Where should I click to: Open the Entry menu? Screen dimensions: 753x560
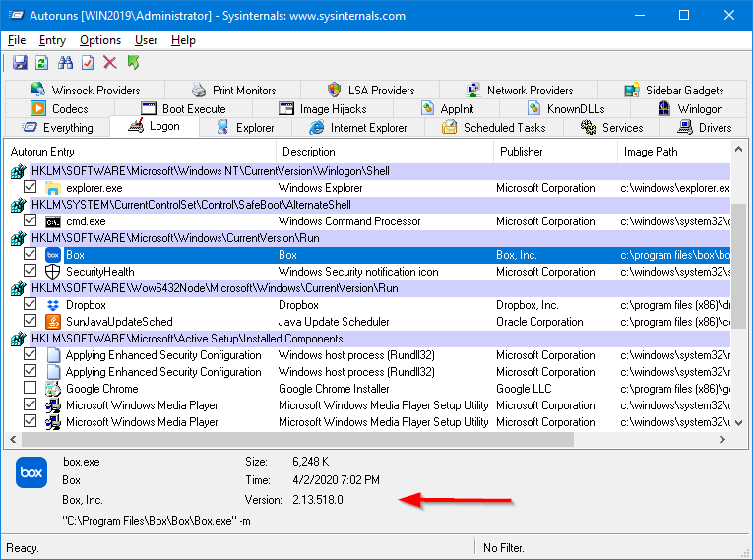(52, 40)
